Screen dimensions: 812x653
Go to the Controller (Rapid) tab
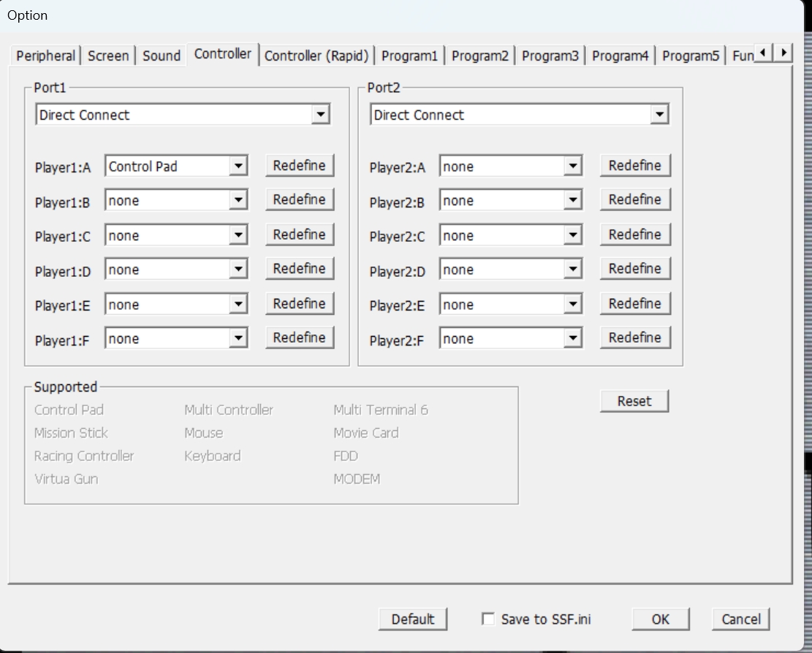316,56
